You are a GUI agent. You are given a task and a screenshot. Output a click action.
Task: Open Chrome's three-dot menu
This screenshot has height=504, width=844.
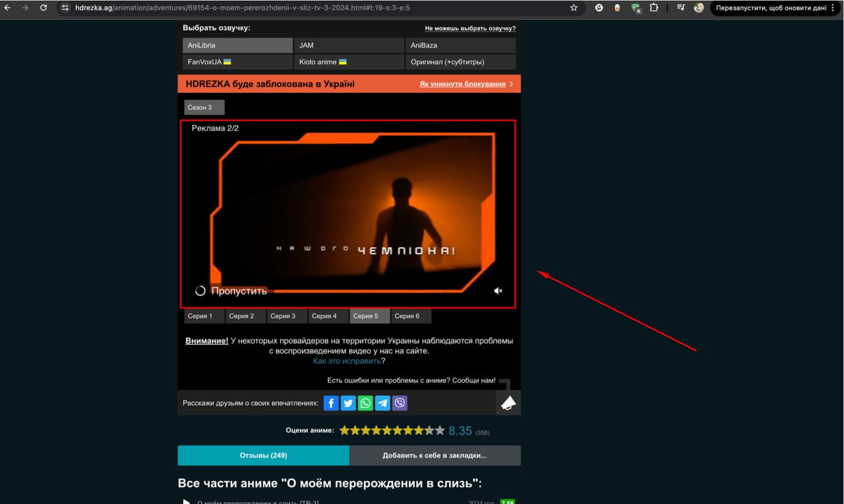(833, 8)
